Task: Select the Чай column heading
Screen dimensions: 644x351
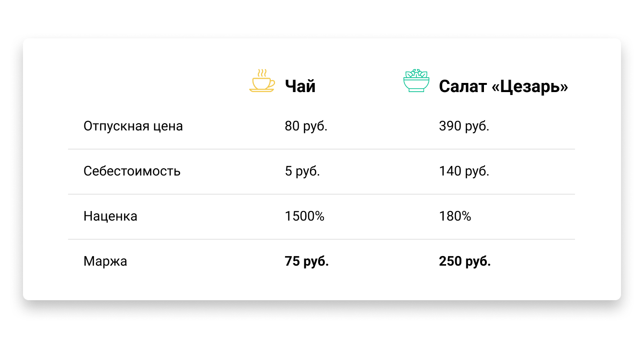Action: click(300, 86)
